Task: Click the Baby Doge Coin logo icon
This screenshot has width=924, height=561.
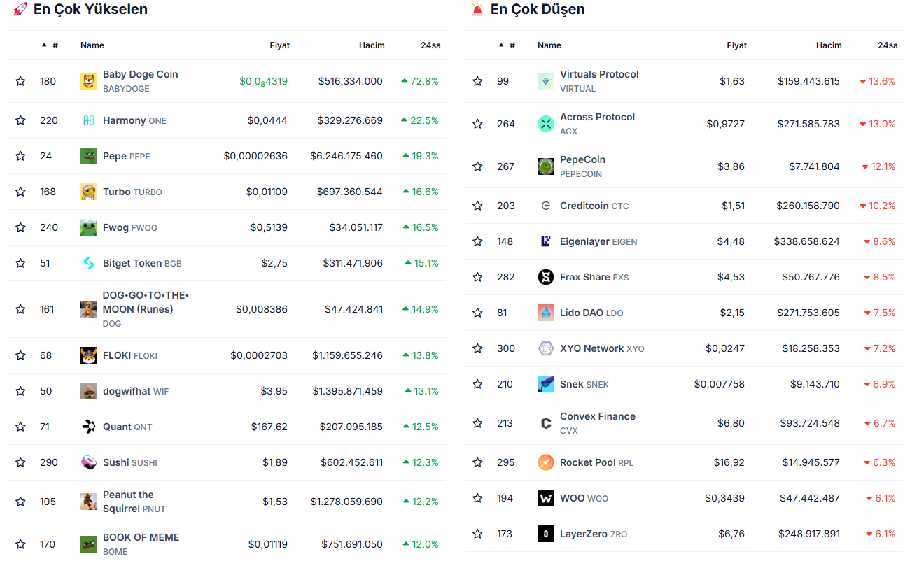Action: (x=89, y=81)
